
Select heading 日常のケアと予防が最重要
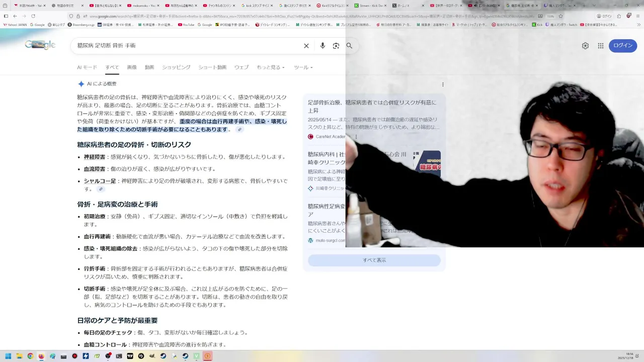[x=117, y=320]
